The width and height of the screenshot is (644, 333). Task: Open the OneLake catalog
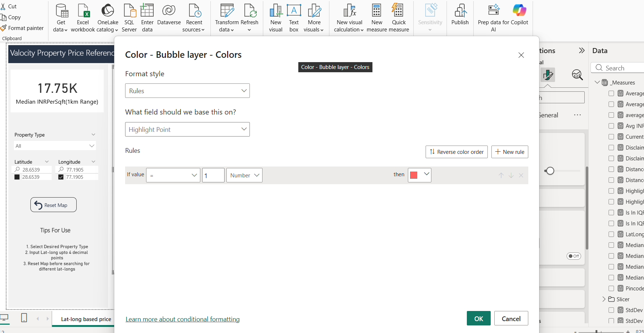[107, 18]
